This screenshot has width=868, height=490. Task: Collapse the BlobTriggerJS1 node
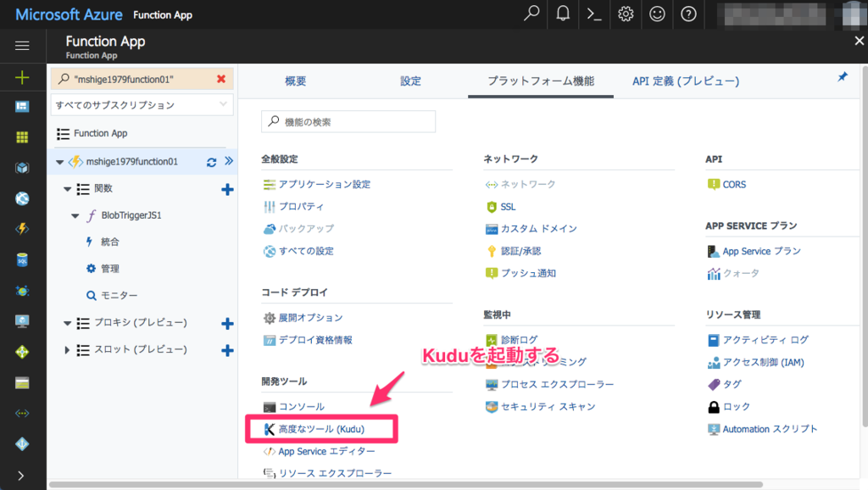[x=75, y=216]
